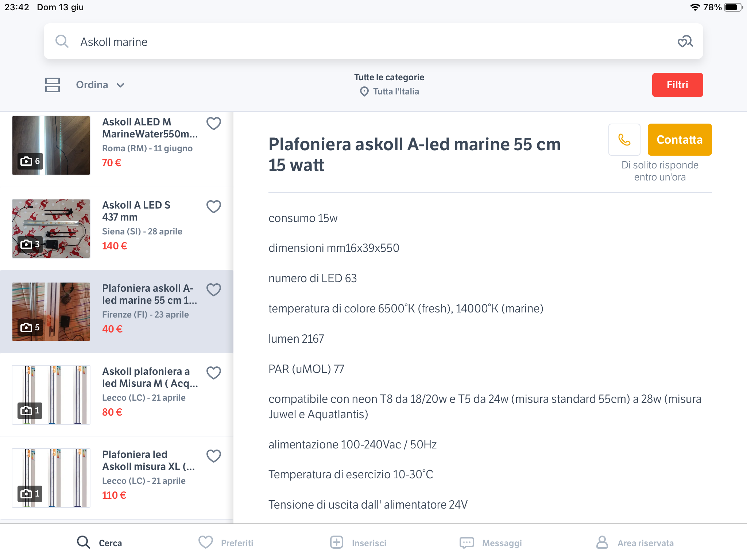747x560 pixels.
Task: Tap the location pin icon
Action: coord(364,92)
